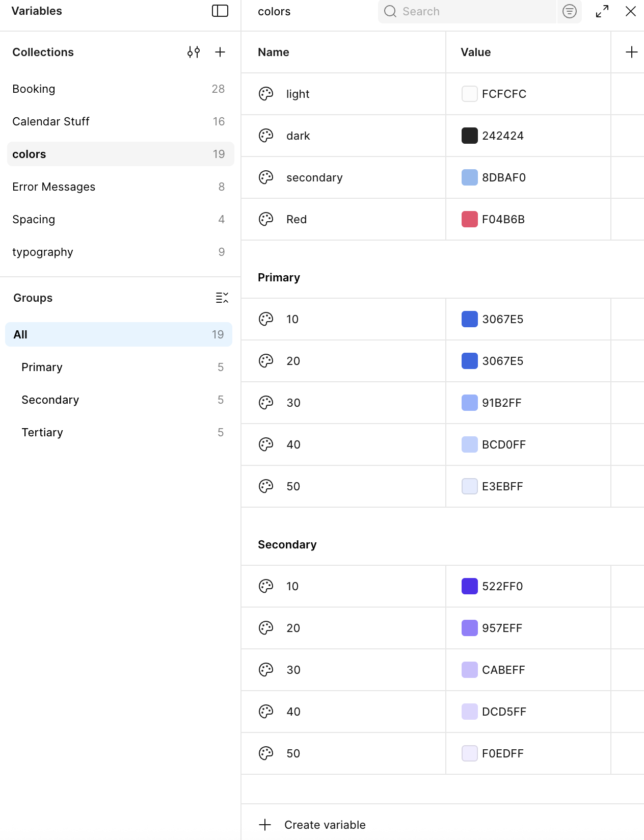Click the filter icon beside search

pos(569,11)
